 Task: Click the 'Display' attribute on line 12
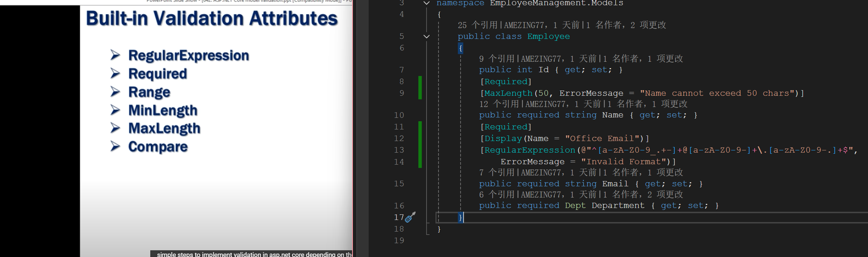click(503, 139)
